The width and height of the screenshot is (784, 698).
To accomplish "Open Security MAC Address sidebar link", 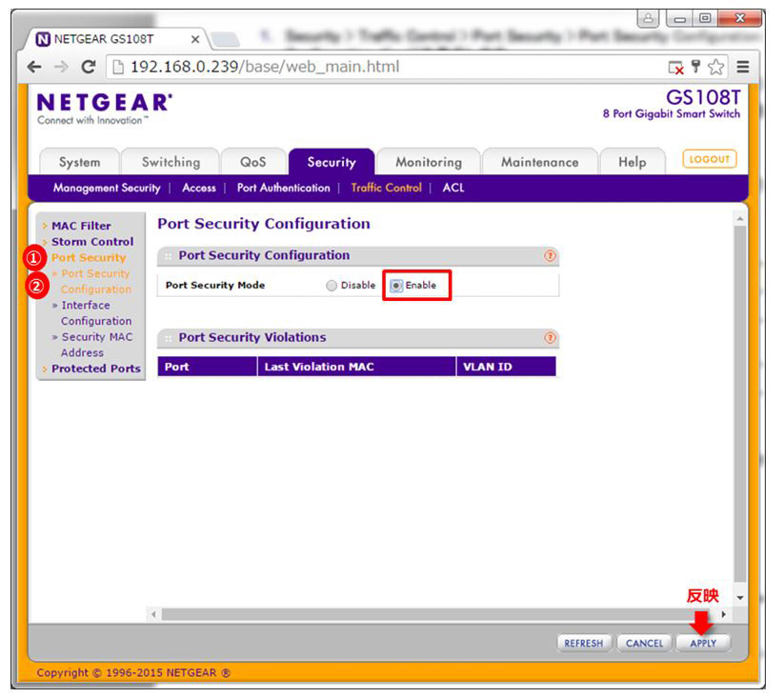I will click(x=96, y=345).
